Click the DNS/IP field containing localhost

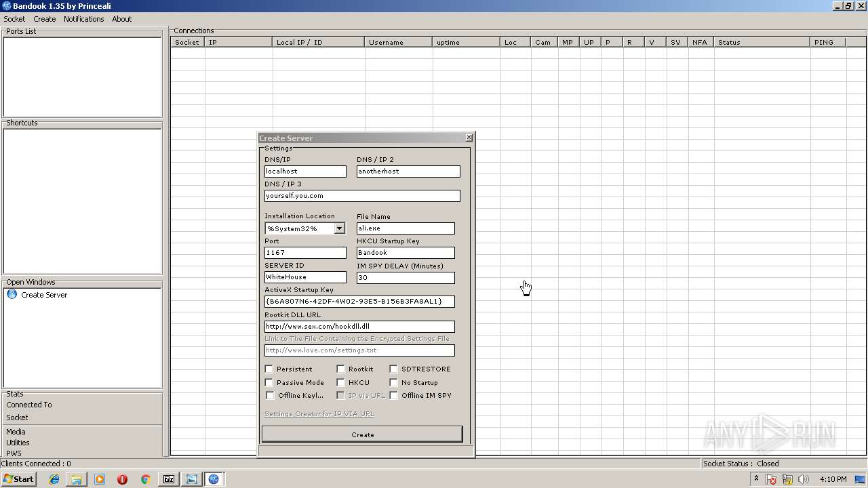pos(305,171)
